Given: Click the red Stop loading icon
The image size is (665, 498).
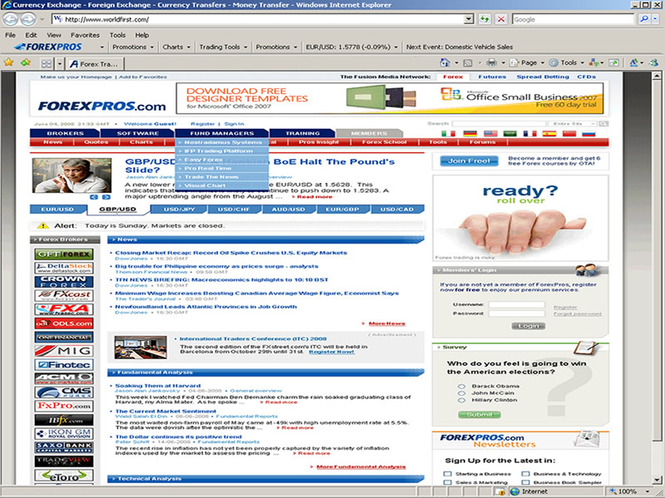Looking at the screenshot, I should click(x=501, y=19).
